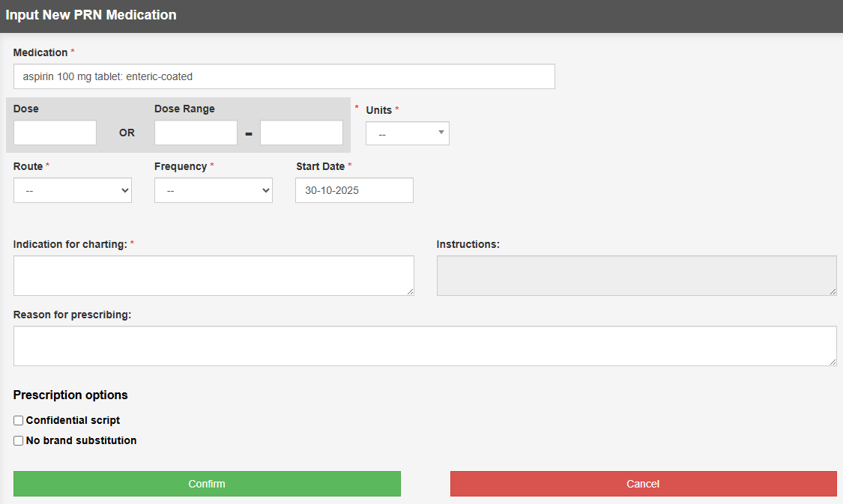This screenshot has width=843, height=504.
Task: Open the Frequency dropdown menu
Action: pyautogui.click(x=214, y=190)
